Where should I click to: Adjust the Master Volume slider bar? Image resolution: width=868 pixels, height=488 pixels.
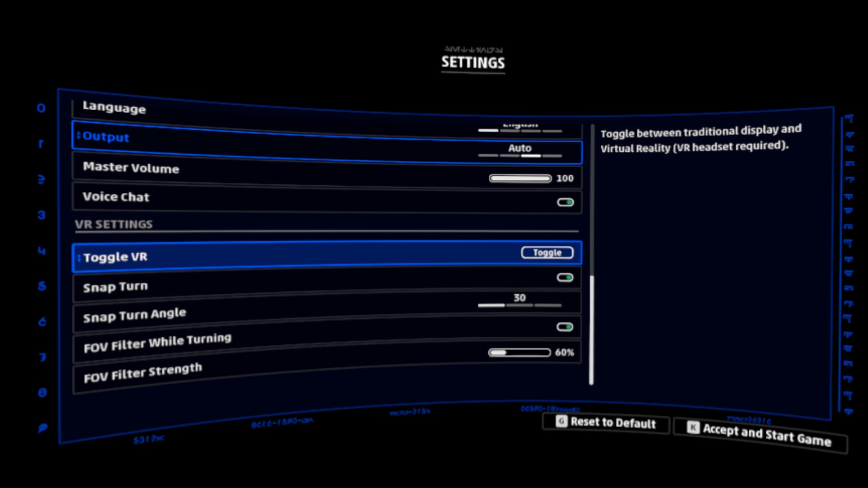[x=520, y=178]
